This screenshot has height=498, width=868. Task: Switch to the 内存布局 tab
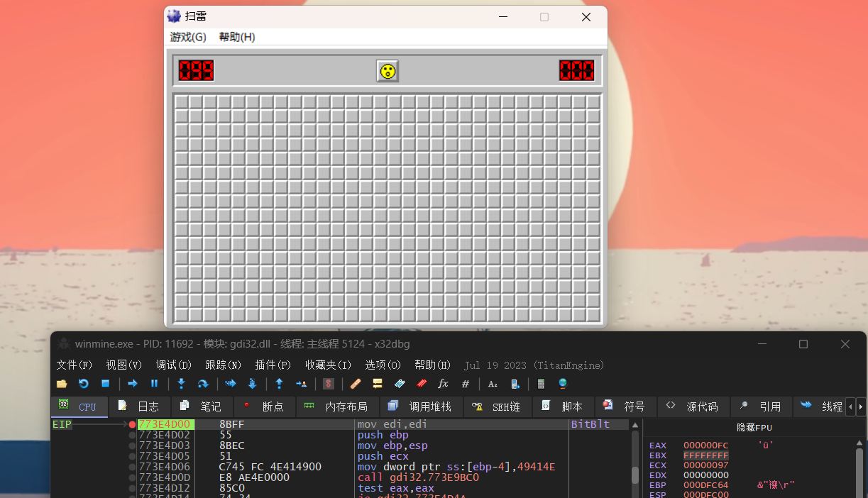[336, 407]
